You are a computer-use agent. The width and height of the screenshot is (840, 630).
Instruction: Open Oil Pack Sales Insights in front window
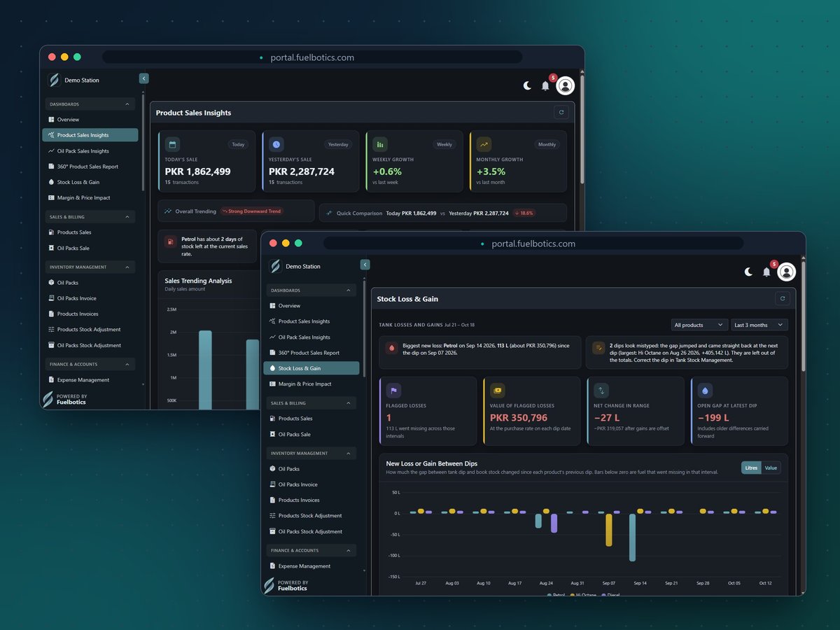(x=311, y=337)
